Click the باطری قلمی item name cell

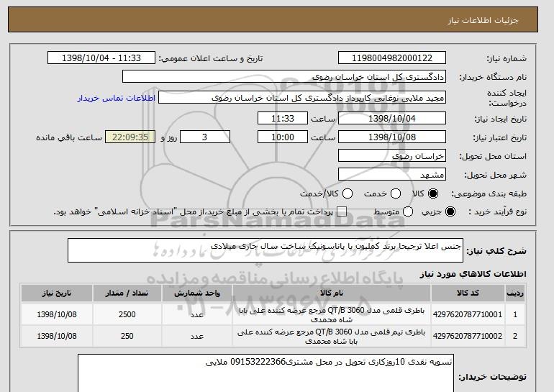coord(332,314)
